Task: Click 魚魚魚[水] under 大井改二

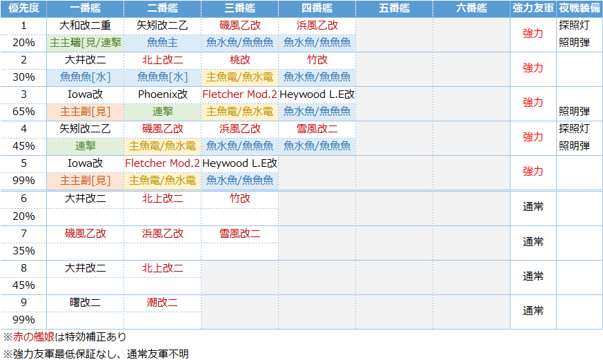Action: [85, 77]
